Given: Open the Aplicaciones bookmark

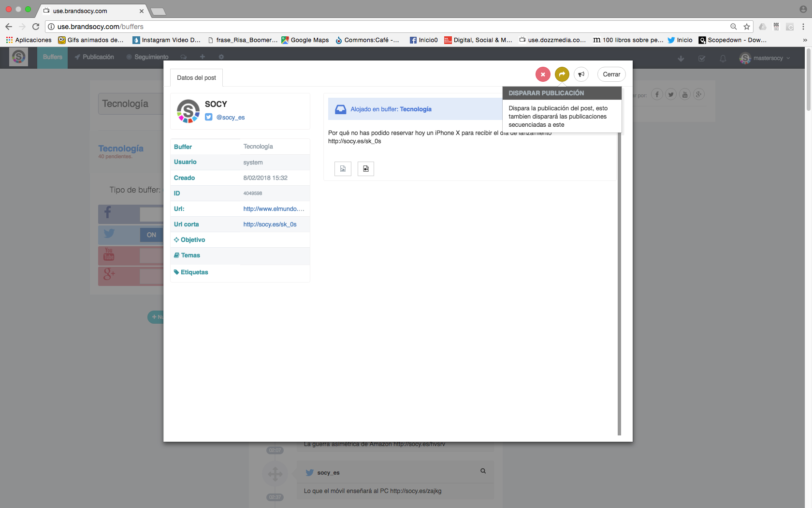Looking at the screenshot, I should tap(29, 40).
